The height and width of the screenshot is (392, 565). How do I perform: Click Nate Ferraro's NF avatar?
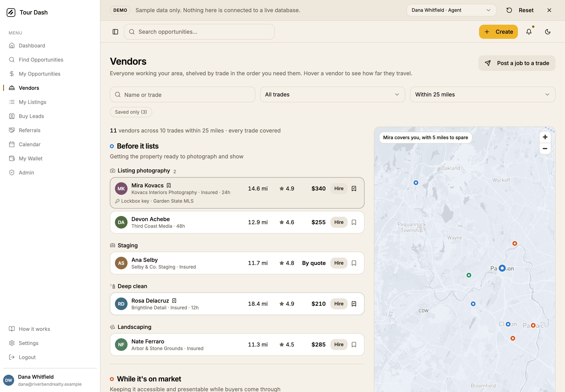tap(121, 344)
